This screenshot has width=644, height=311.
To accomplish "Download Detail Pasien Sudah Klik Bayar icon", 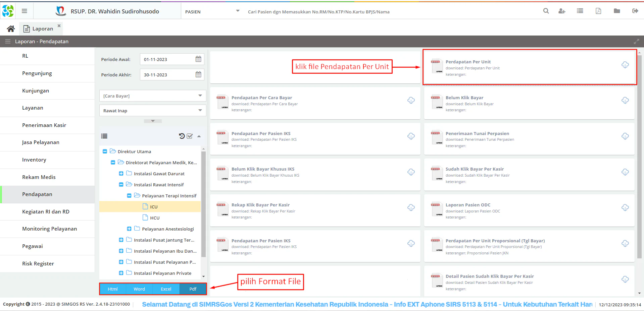I will [x=625, y=279].
